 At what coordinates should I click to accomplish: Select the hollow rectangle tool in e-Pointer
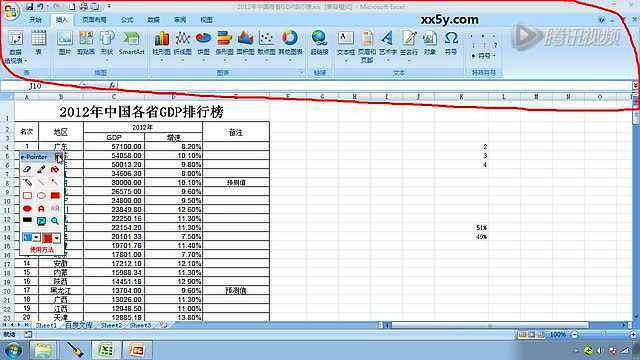pyautogui.click(x=27, y=196)
